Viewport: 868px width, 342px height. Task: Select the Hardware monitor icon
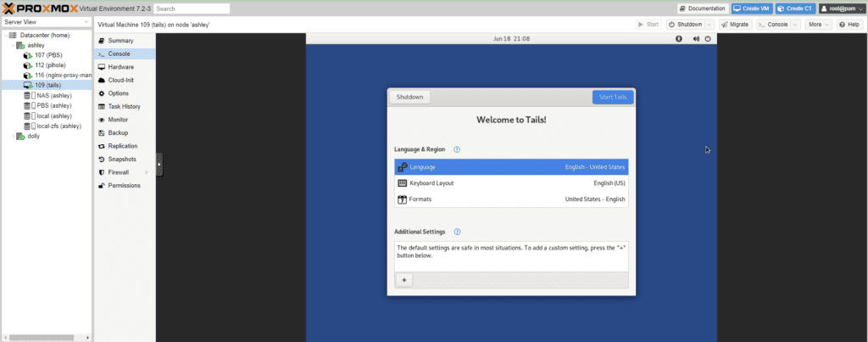(x=102, y=67)
